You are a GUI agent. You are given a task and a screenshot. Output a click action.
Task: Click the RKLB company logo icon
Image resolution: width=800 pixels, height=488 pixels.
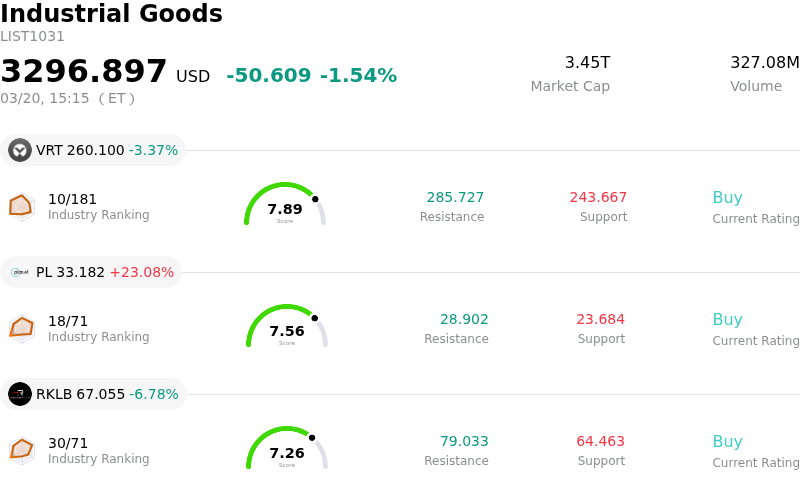[x=20, y=394]
